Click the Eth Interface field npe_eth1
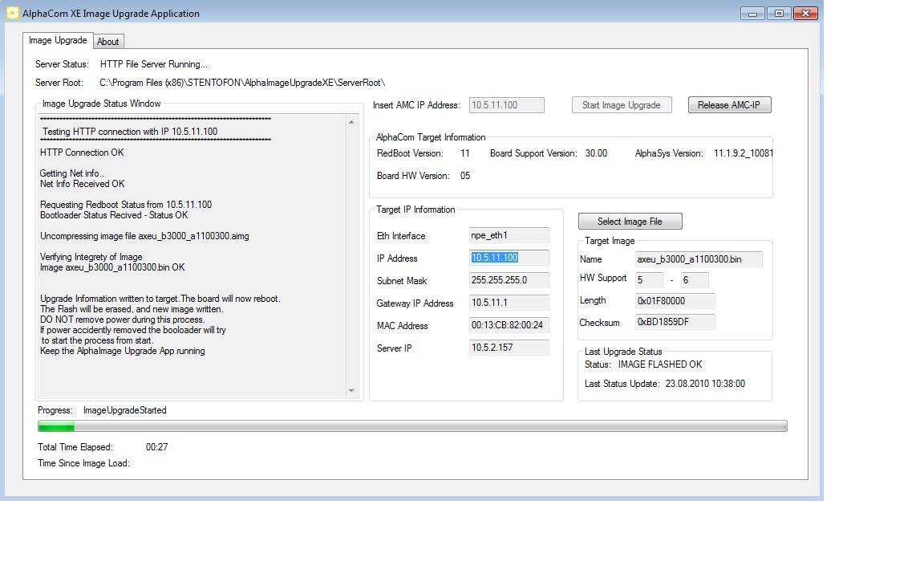This screenshot has height=578, width=924. (x=509, y=235)
